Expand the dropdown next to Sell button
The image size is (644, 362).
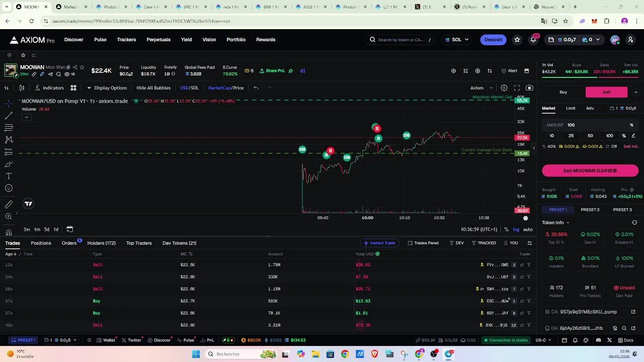635,92
